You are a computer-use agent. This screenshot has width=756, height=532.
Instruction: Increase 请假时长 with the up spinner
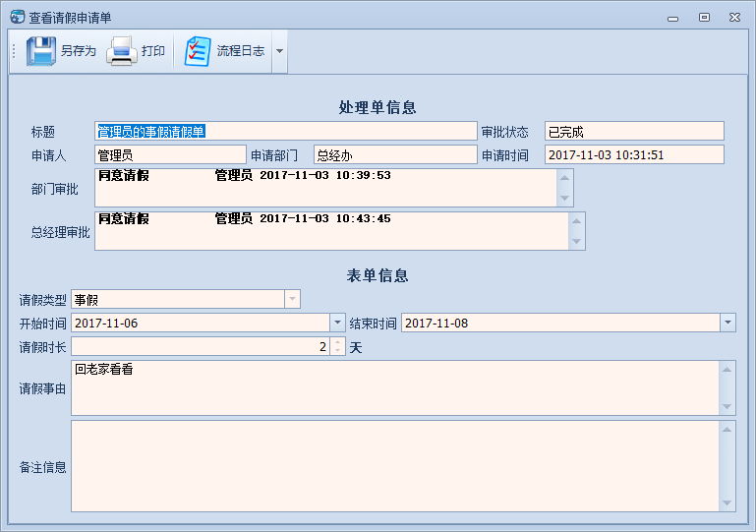point(337,342)
